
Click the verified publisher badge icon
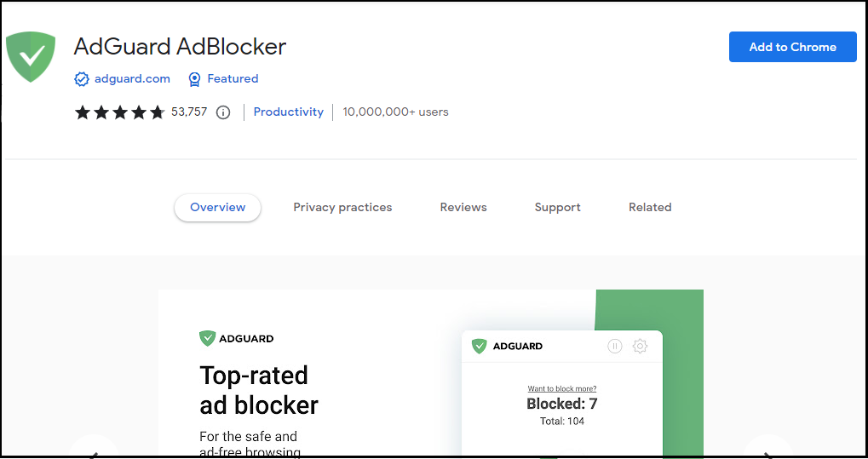(82, 79)
